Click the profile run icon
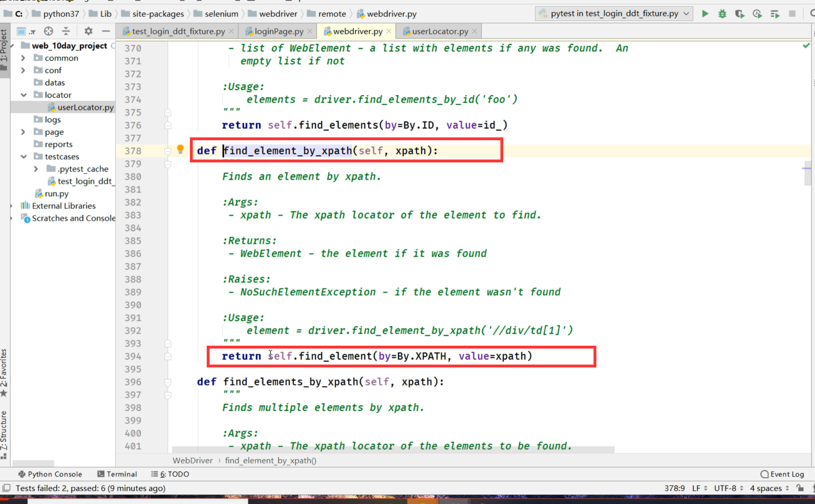The image size is (815, 504). (757, 14)
